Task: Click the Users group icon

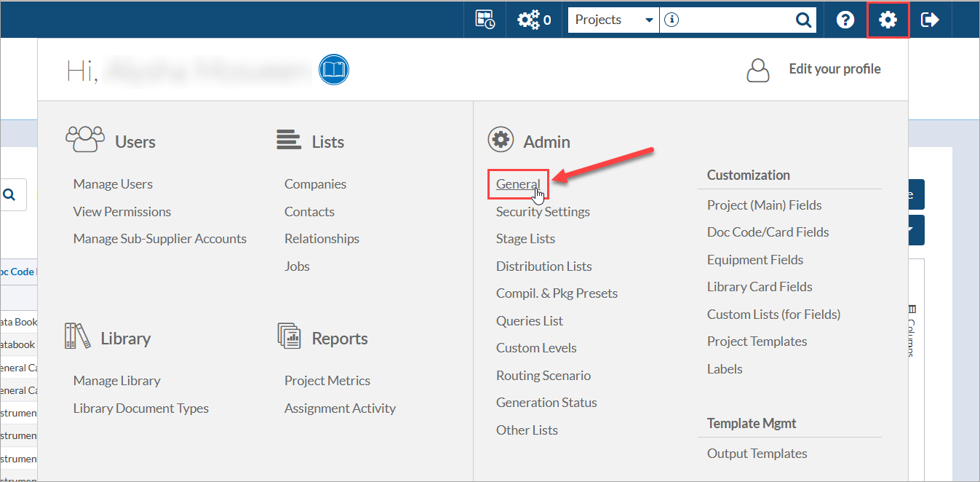Action: point(85,139)
